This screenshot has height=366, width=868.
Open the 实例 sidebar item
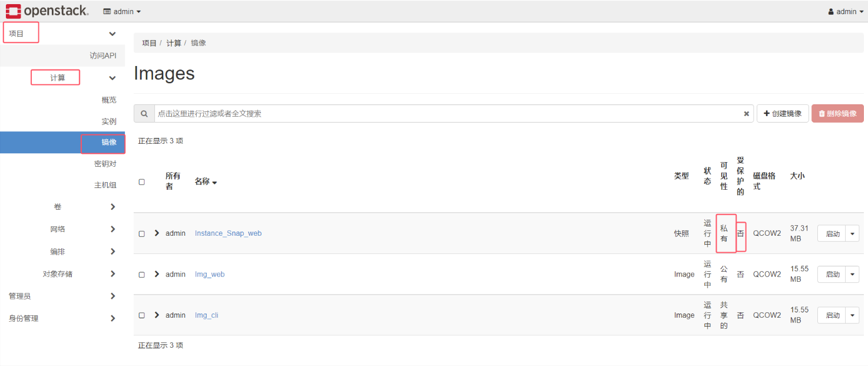pos(109,121)
